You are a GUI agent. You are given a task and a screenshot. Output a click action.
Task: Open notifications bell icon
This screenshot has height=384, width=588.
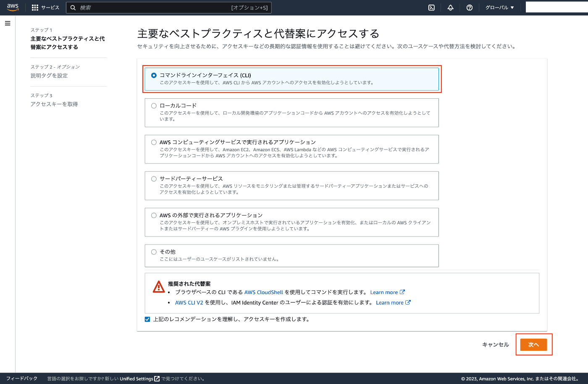point(451,8)
